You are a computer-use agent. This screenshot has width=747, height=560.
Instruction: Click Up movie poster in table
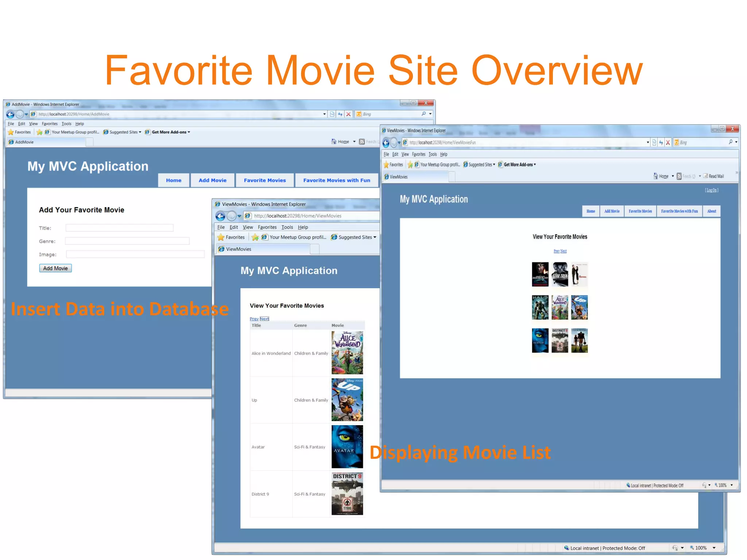347,400
